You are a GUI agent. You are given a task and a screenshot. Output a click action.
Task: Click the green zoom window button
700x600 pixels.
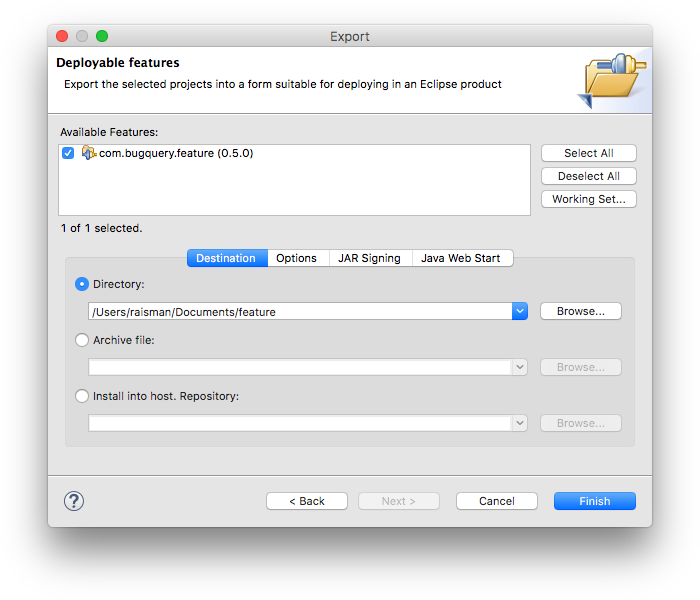(x=102, y=36)
